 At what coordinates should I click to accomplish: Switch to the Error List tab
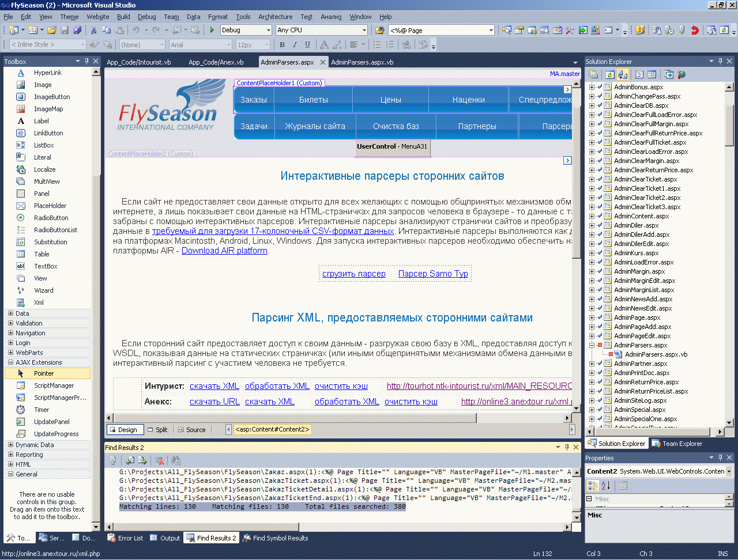126,538
